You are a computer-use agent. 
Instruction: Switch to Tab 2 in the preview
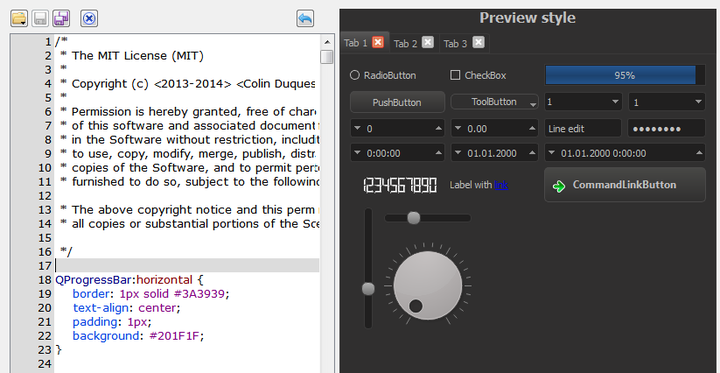click(405, 43)
